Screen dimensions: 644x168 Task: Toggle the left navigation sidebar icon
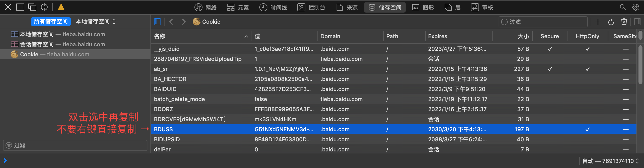tap(157, 22)
